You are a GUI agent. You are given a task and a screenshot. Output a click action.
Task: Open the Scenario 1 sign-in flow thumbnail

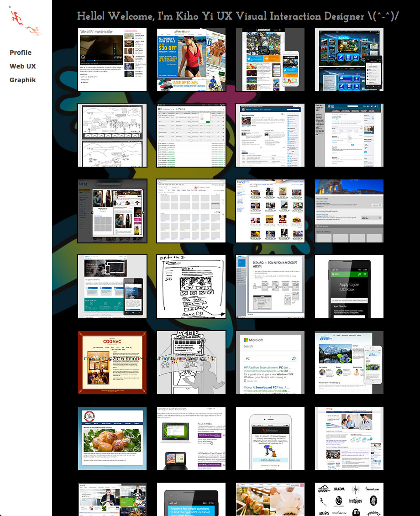tap(270, 287)
